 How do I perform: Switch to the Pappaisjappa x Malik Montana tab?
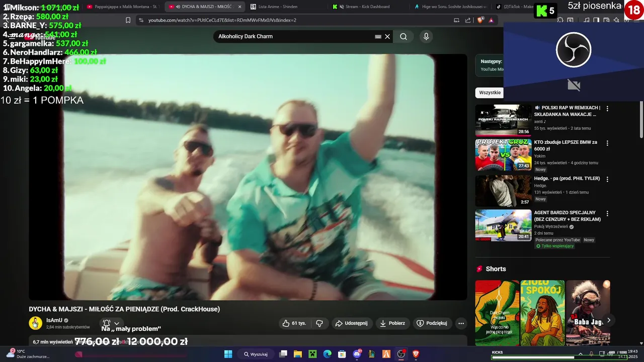[122, 7]
